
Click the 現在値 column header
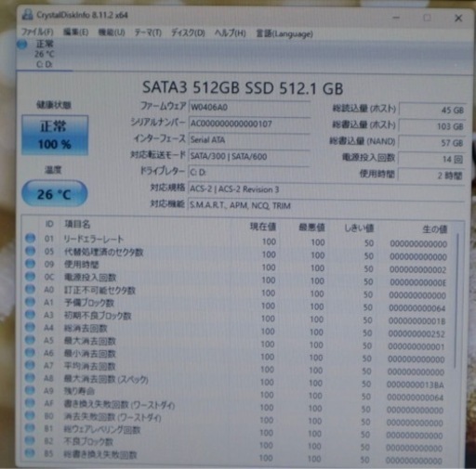263,227
